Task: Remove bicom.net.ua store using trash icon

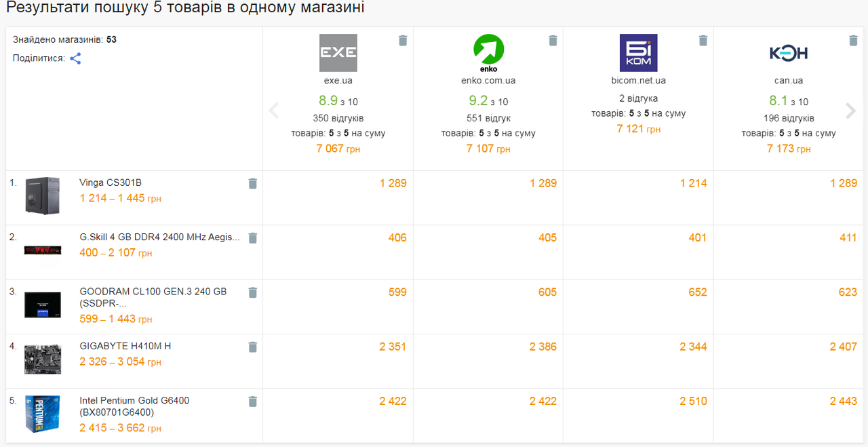Action: pyautogui.click(x=703, y=41)
